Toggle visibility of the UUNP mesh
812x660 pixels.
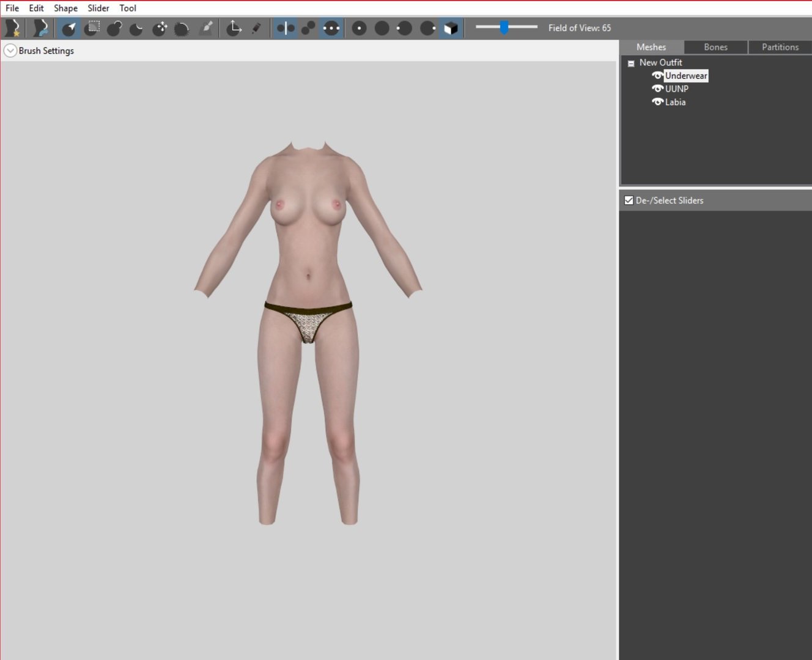[x=658, y=89]
